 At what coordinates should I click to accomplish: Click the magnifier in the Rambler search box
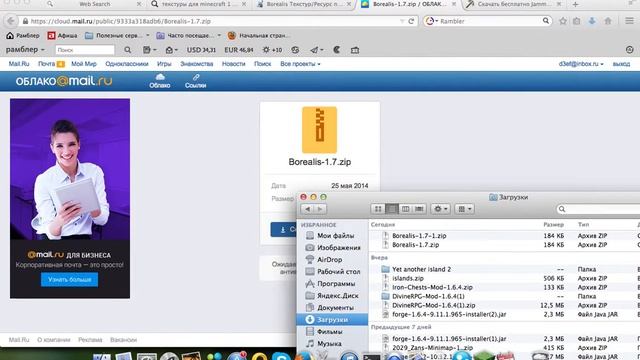546,21
